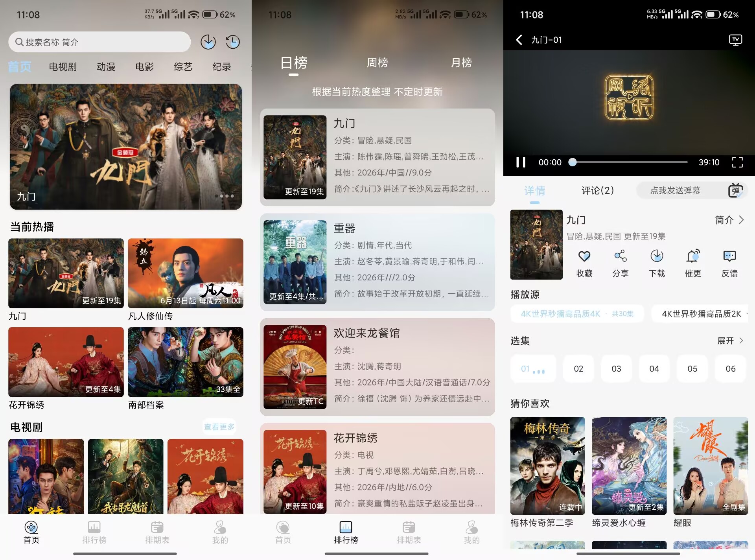Tap the 我的 bottom nav icon on home screen
This screenshot has width=755, height=560.
[220, 527]
